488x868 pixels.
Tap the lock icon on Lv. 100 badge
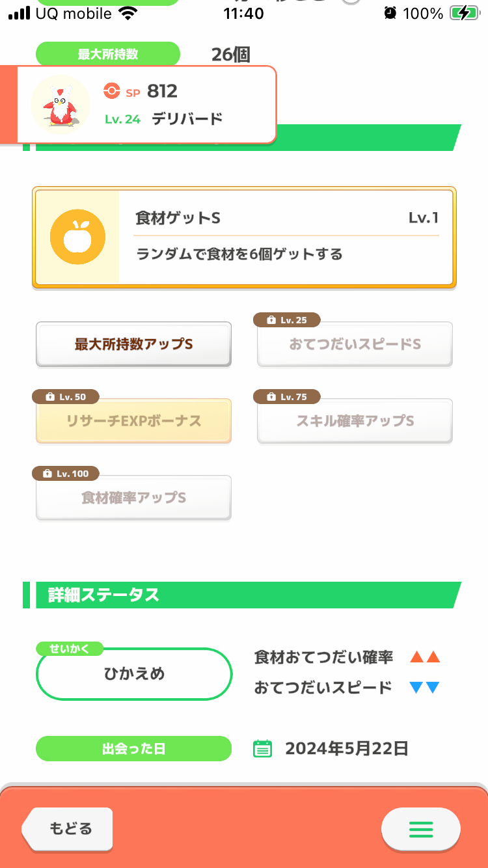coord(47,474)
